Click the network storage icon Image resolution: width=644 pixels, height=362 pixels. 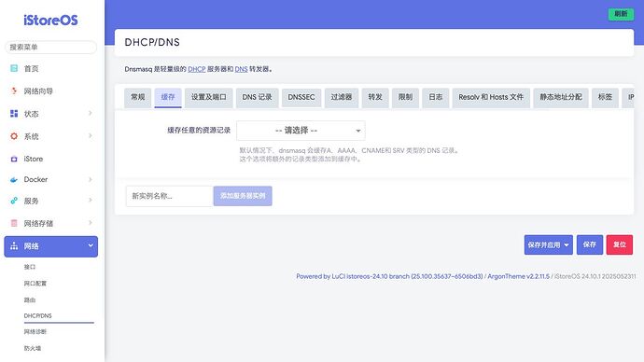(14, 223)
